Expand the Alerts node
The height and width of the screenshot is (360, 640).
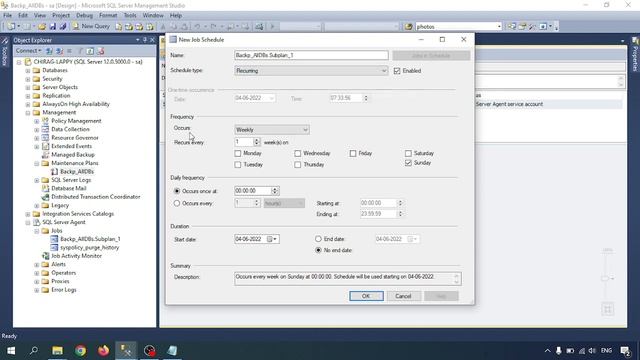(x=37, y=264)
